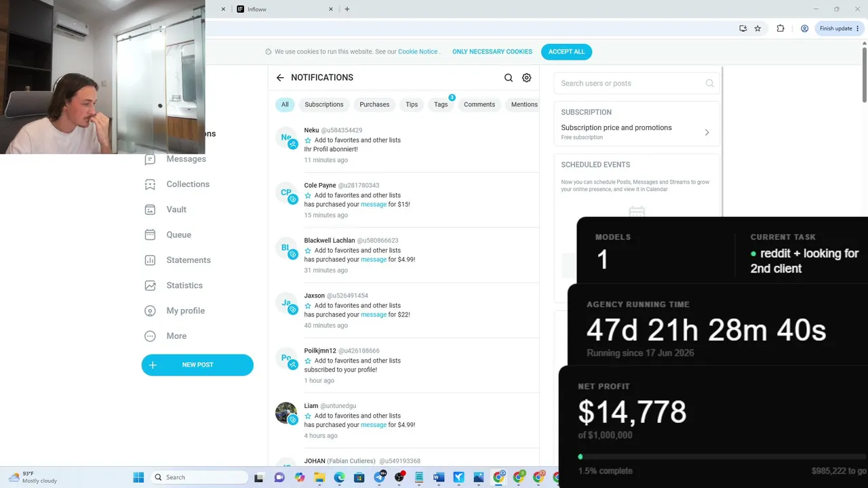
Task: Go to My profile in sidebar
Action: pos(175,310)
